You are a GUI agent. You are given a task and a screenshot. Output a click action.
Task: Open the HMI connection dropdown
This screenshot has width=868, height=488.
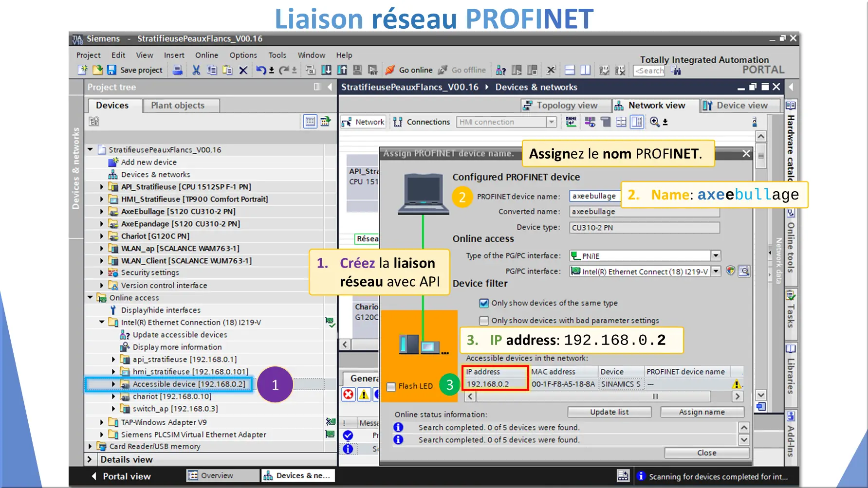pos(551,122)
